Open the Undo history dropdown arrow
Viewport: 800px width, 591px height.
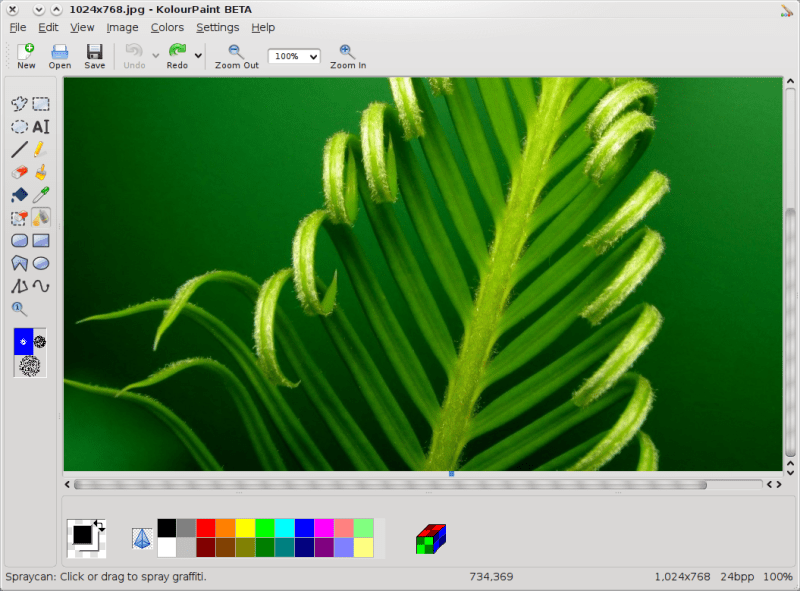pyautogui.click(x=154, y=56)
